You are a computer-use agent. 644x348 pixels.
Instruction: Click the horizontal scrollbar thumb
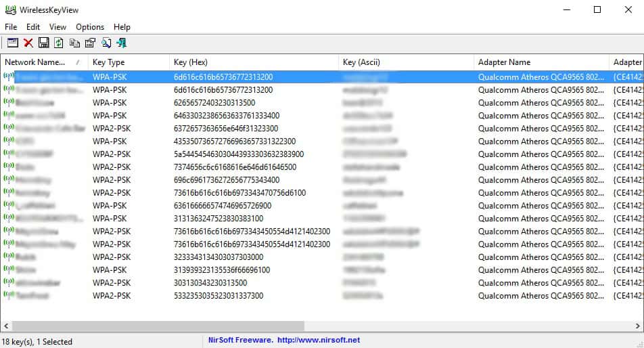[158, 326]
